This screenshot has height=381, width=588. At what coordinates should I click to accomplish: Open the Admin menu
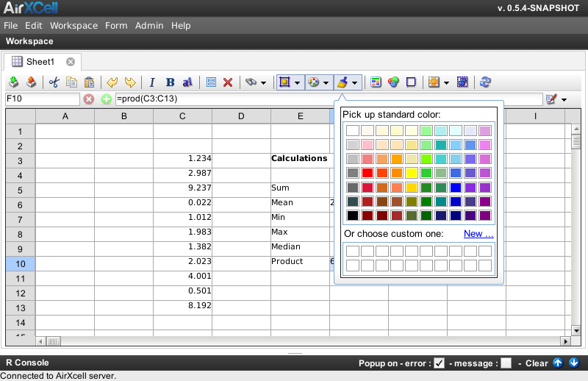click(149, 26)
